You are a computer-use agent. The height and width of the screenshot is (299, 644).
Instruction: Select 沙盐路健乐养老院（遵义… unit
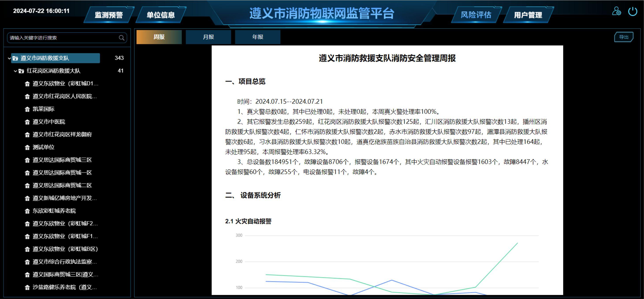coord(65,287)
